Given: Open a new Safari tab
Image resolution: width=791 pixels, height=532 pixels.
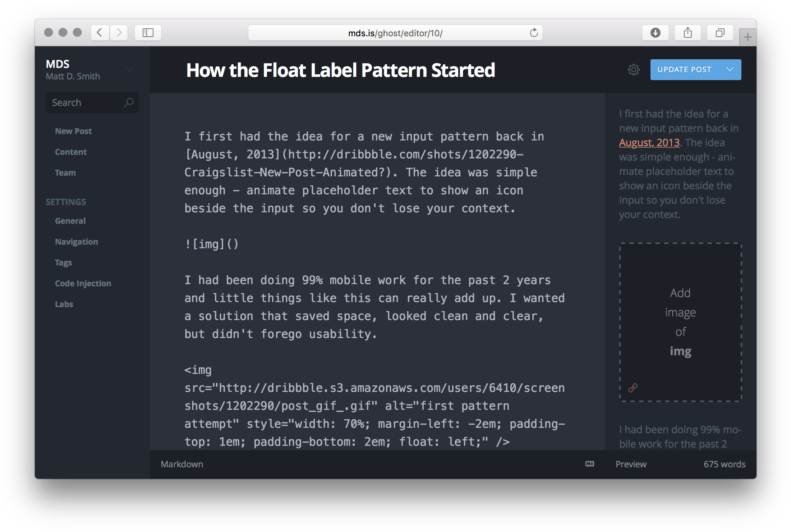Looking at the screenshot, I should 748,37.
